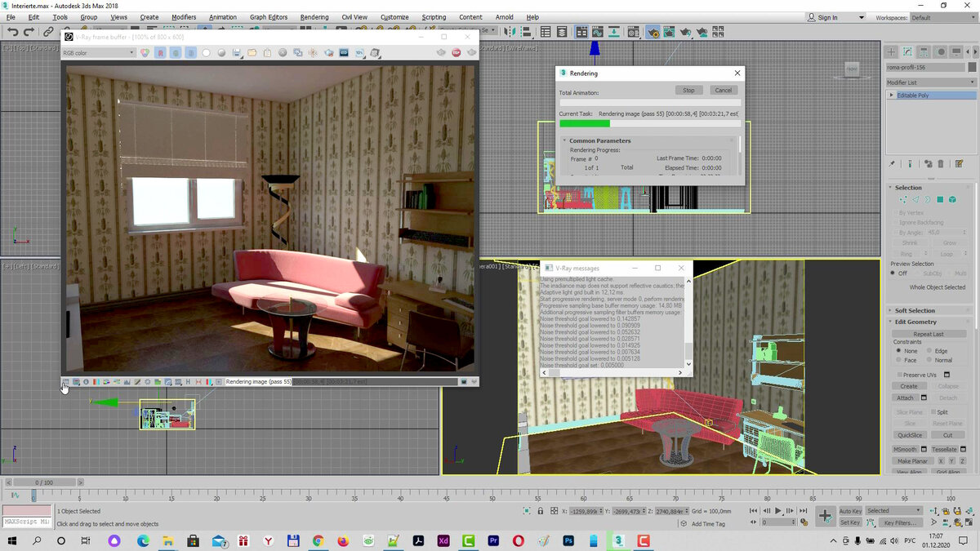The image size is (980, 551).
Task: Enable the Auto Key toggle
Action: [x=849, y=510]
